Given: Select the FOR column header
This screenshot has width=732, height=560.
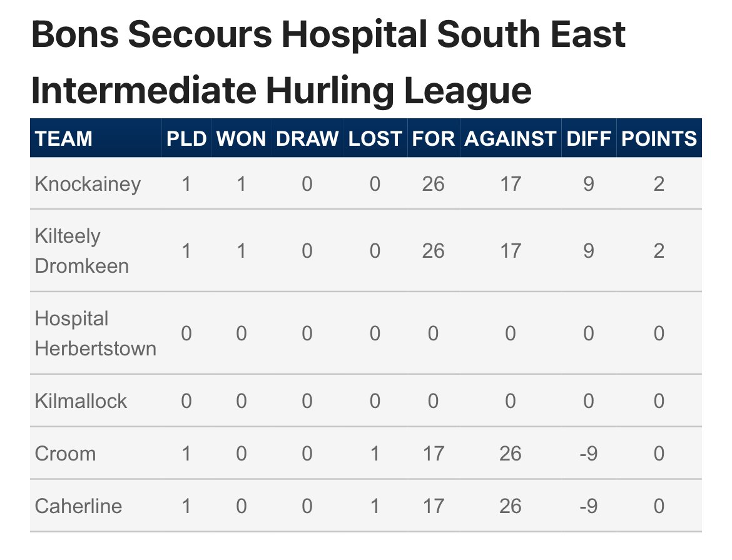Looking at the screenshot, I should click(433, 139).
